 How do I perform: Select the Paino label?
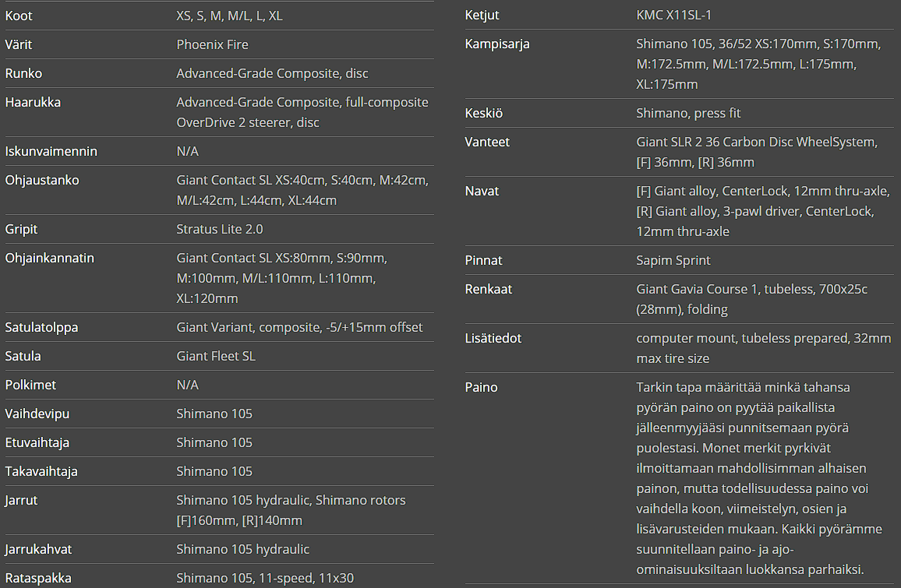(x=481, y=387)
